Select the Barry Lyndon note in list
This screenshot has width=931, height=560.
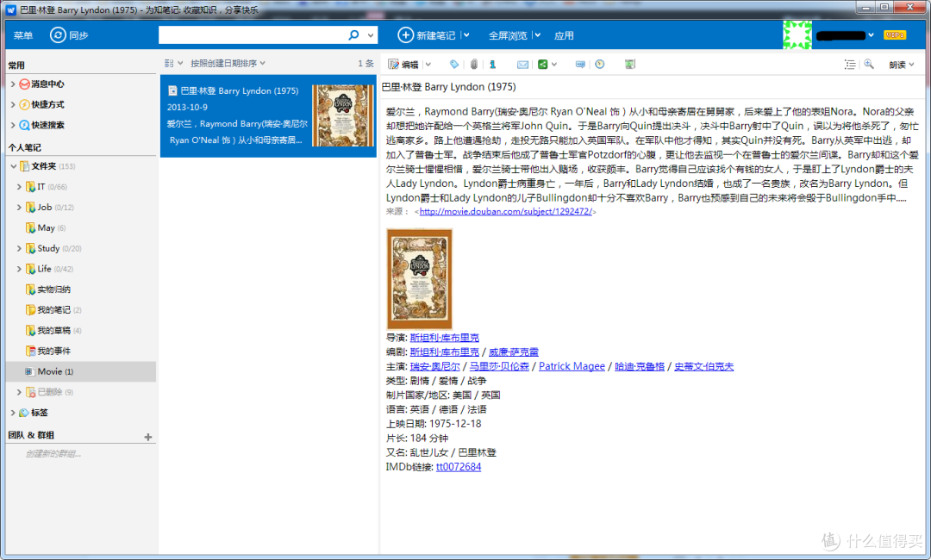click(268, 115)
